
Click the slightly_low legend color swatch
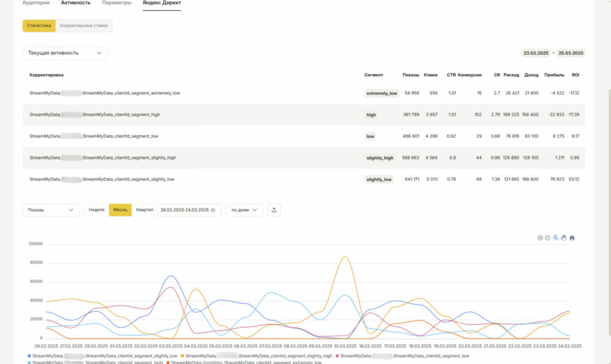(x=29, y=356)
